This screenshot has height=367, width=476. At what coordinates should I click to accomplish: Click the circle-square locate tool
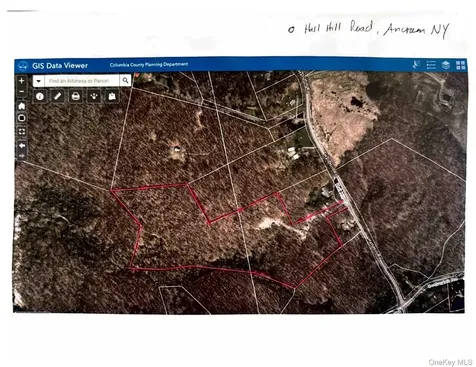click(x=22, y=118)
